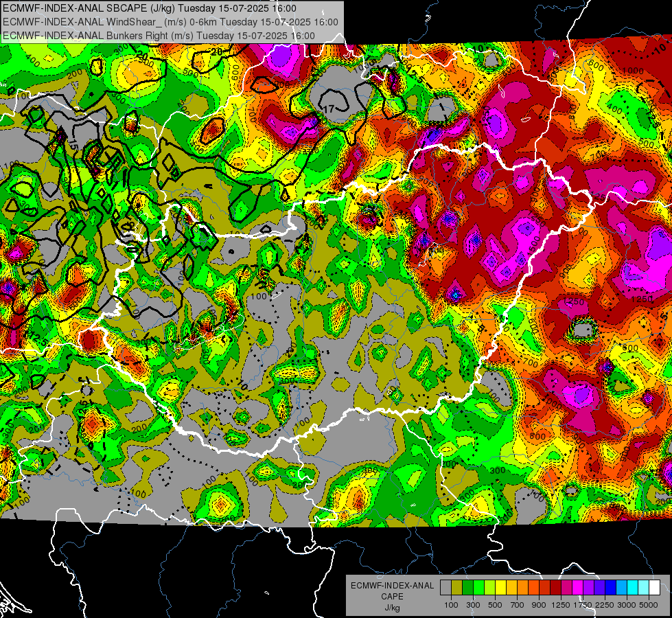Click the cyan legend swatch

(633, 588)
